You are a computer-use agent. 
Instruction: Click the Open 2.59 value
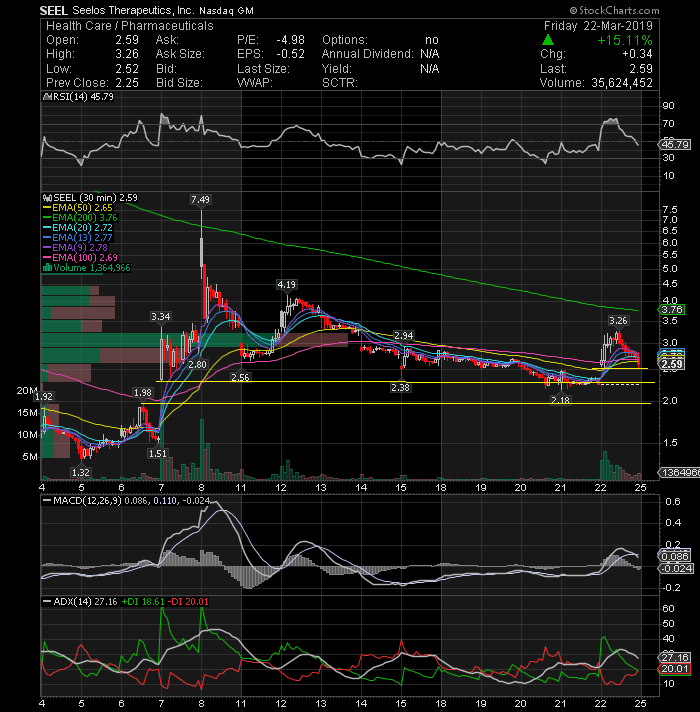[127, 40]
